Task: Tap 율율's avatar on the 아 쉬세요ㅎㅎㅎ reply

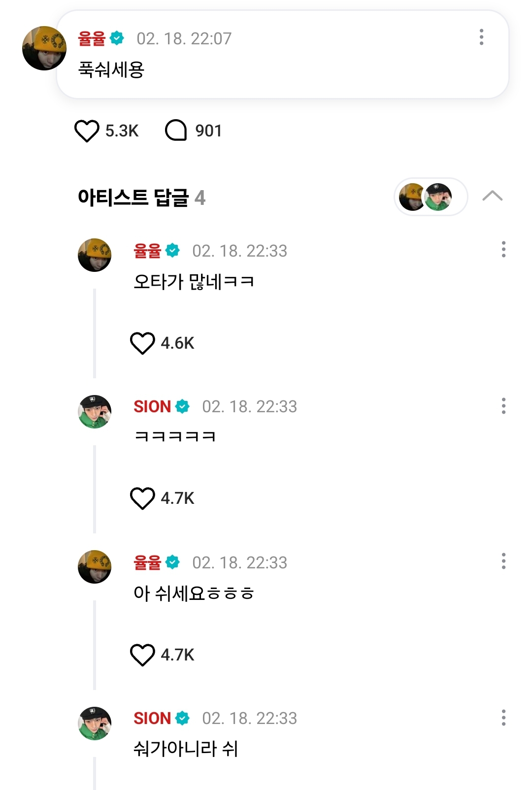Action: tap(95, 567)
